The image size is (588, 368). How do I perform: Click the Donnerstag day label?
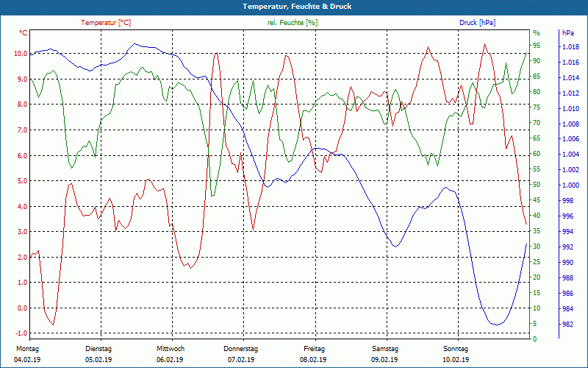pyautogui.click(x=241, y=349)
